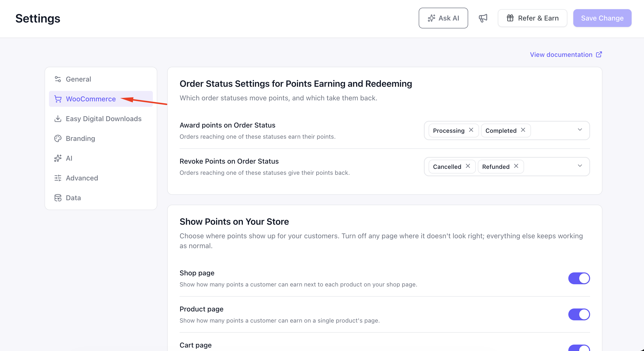Remove the Processing status tag

471,130
